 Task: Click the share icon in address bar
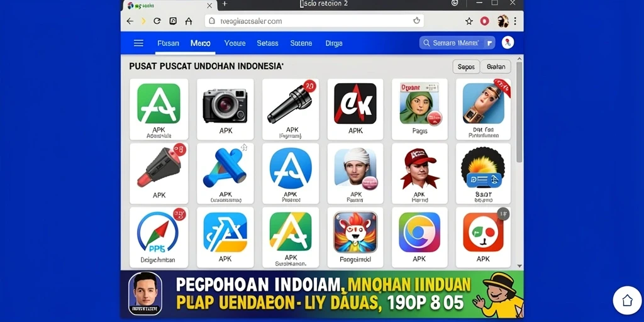tap(417, 21)
